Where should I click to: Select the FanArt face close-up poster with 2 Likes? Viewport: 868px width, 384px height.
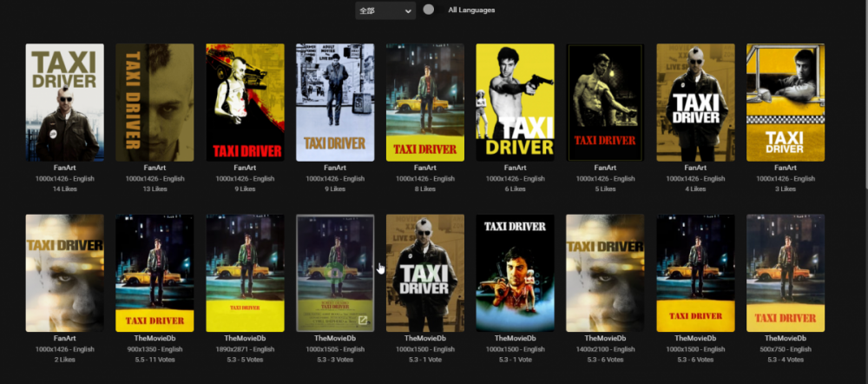(65, 273)
